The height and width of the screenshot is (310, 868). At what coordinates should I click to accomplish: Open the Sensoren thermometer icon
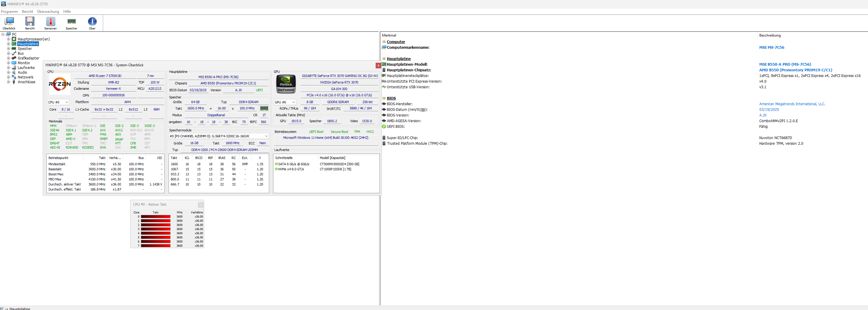tap(51, 23)
